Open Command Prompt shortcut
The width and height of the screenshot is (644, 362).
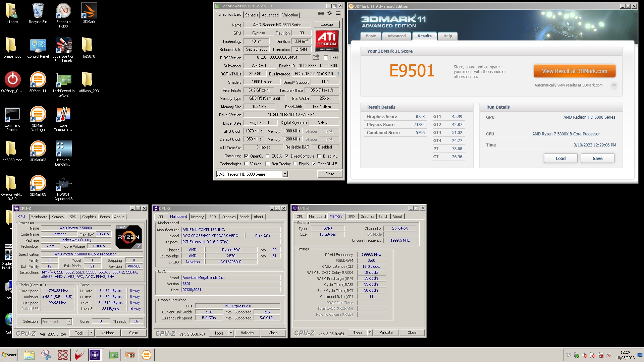12,119
